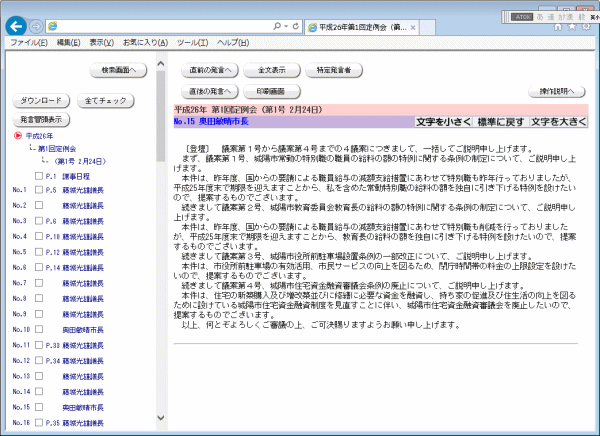Viewport: 600px width, 436px height.
Task: Tick the No.4 row checkbox
Action: [39, 236]
